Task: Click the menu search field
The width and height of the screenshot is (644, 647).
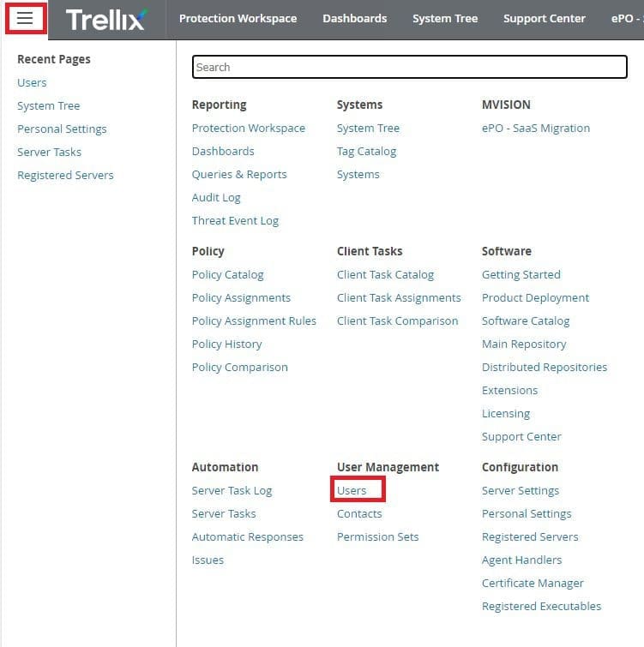Action: [409, 67]
